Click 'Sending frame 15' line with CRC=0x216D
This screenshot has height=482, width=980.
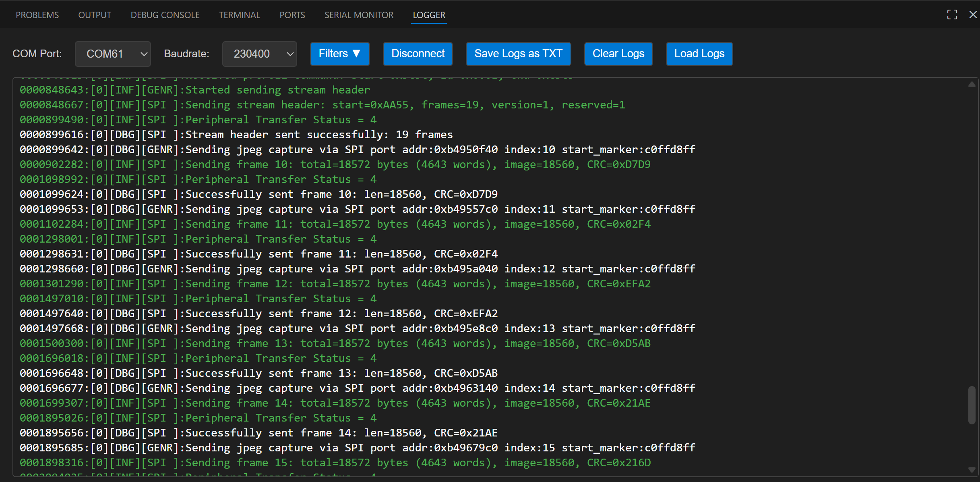335,463
